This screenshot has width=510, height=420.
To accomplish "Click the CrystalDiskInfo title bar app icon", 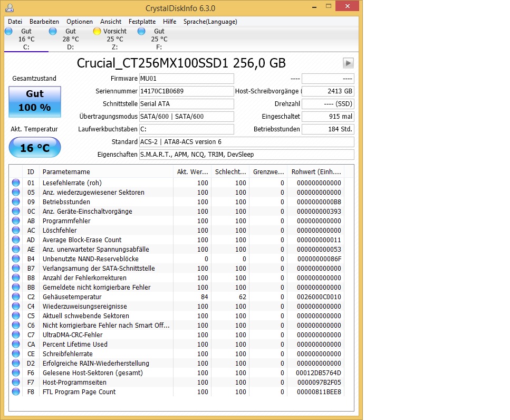I will (10, 7).
